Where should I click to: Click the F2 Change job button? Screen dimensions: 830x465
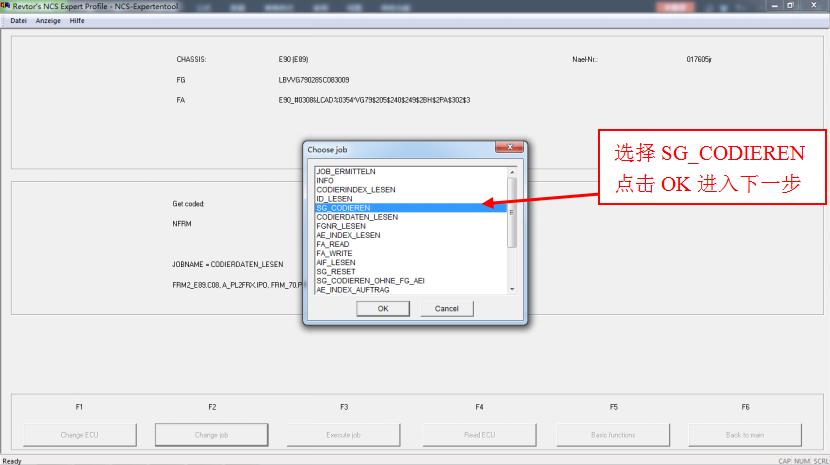pos(211,435)
